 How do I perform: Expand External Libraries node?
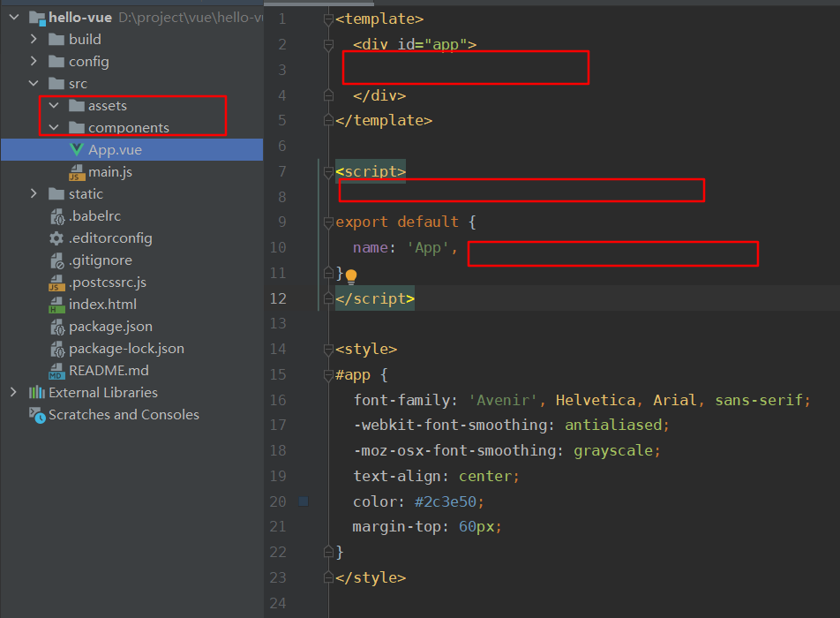tap(13, 392)
